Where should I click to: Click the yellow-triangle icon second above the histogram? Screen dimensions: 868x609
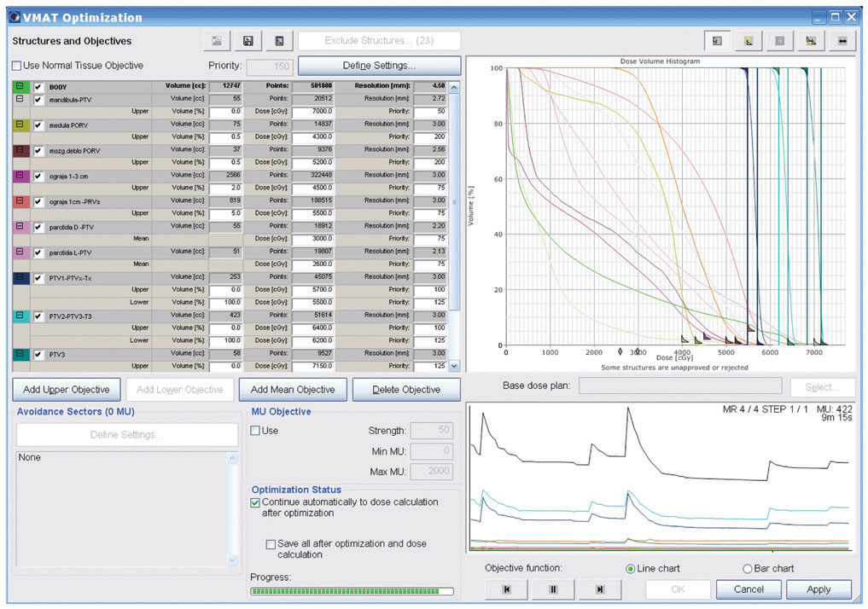click(749, 41)
